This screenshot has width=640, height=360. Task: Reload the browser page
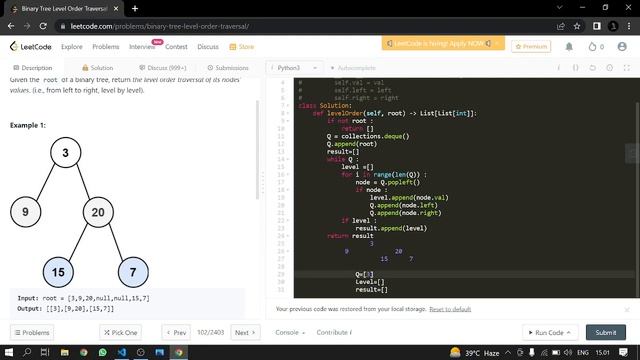(43, 26)
